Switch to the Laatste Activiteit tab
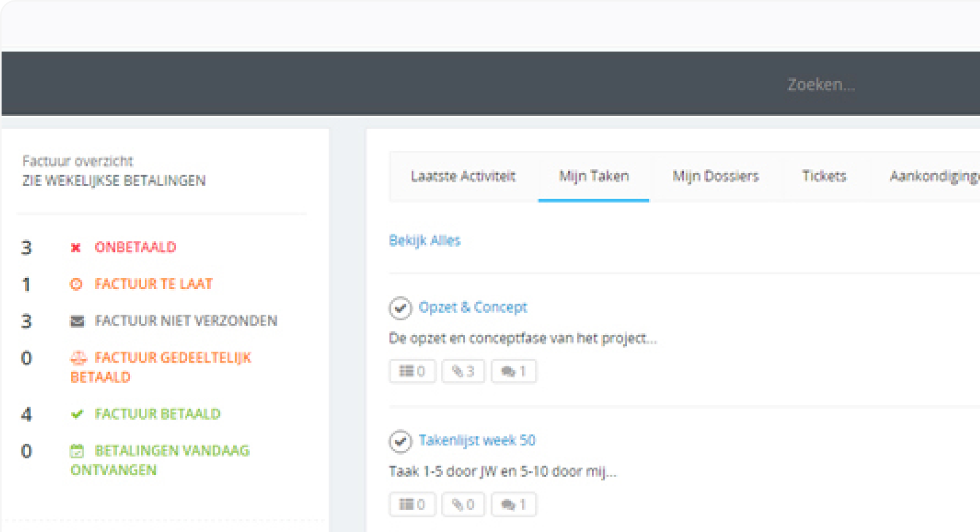Image resolution: width=980 pixels, height=532 pixels. (463, 177)
